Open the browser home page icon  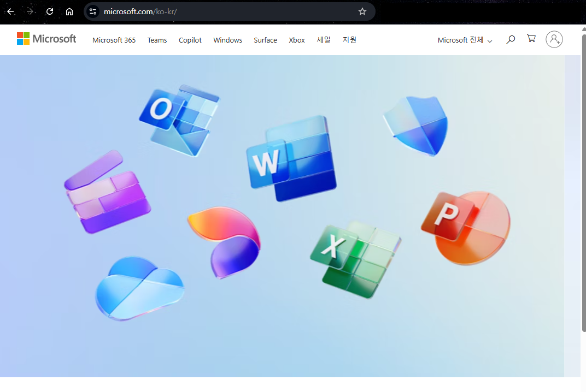69,11
